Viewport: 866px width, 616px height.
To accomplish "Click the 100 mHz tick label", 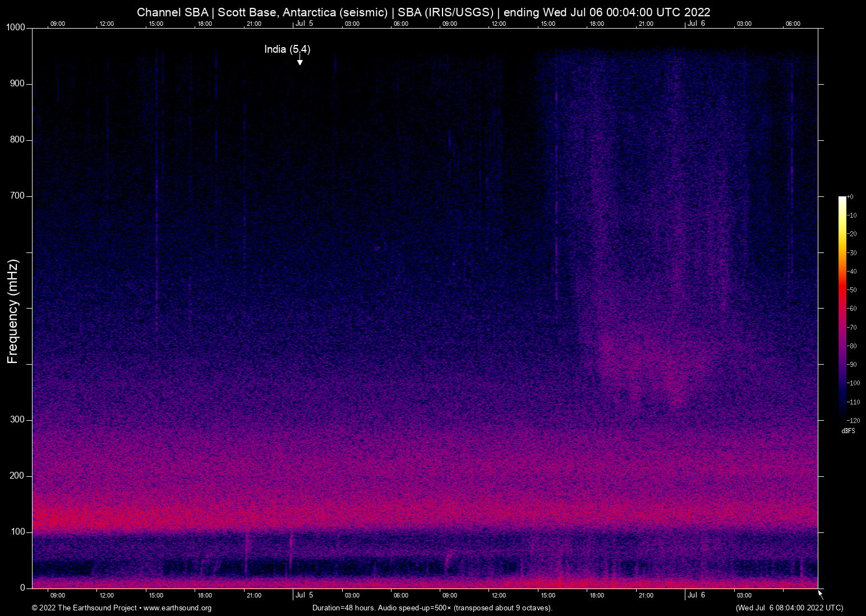I will 17,532.
